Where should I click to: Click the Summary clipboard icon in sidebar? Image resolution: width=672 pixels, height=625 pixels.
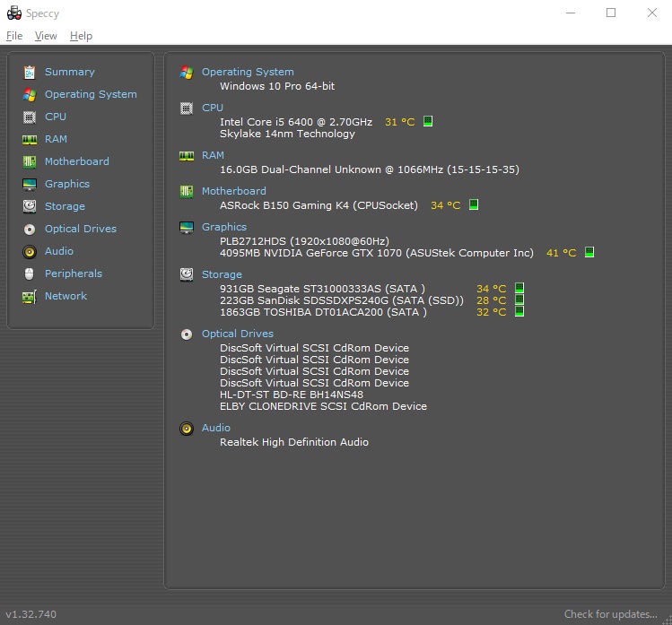[x=30, y=72]
